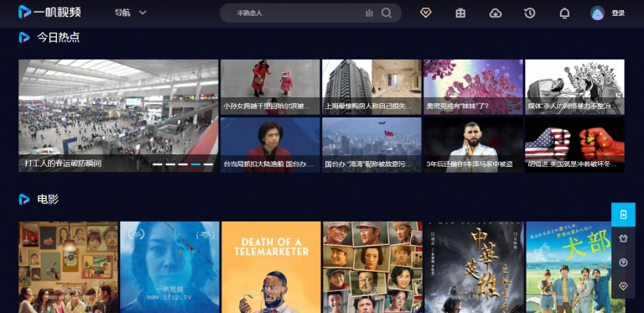Open news thumbnail 台当局抓扣大陆渔船

point(270,145)
